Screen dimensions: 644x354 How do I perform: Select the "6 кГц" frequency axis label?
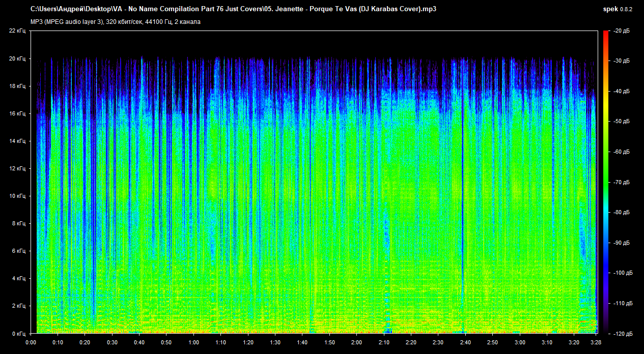click(x=19, y=251)
